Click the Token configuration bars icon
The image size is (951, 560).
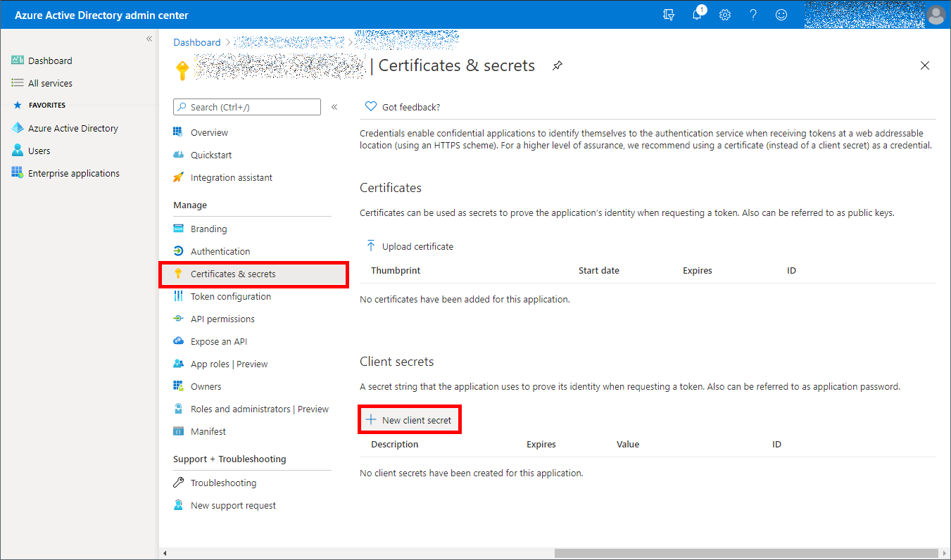click(x=178, y=296)
